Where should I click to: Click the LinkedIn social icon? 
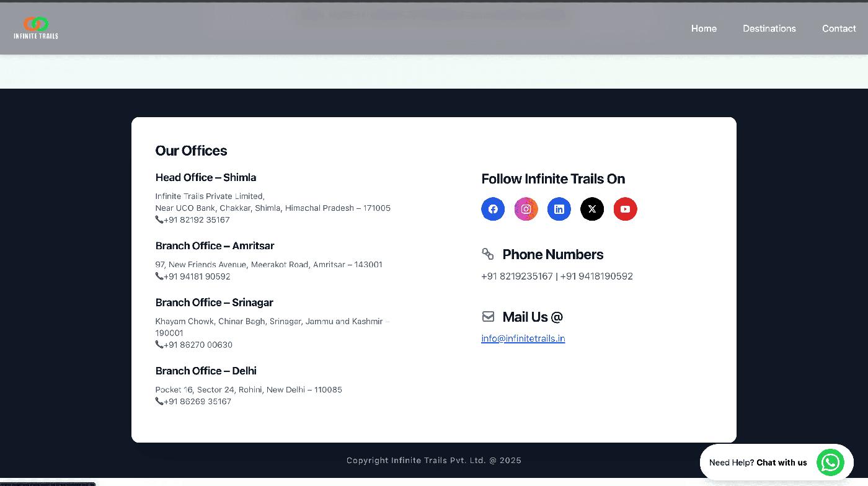coord(559,209)
